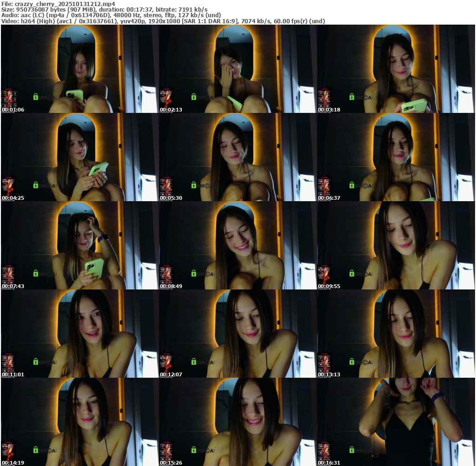
Task: Click the file name crazzy_cherry_202510131212.mp4
Action: (65, 4)
